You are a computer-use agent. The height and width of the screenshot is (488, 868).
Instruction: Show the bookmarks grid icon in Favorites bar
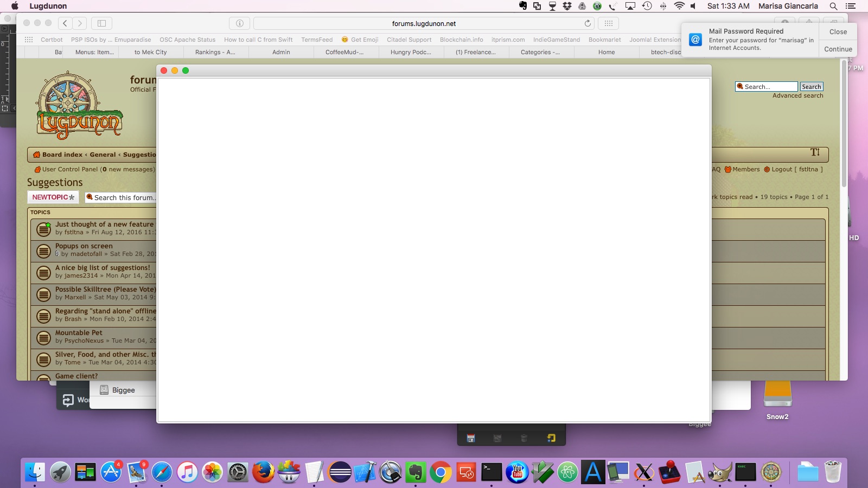tap(29, 40)
